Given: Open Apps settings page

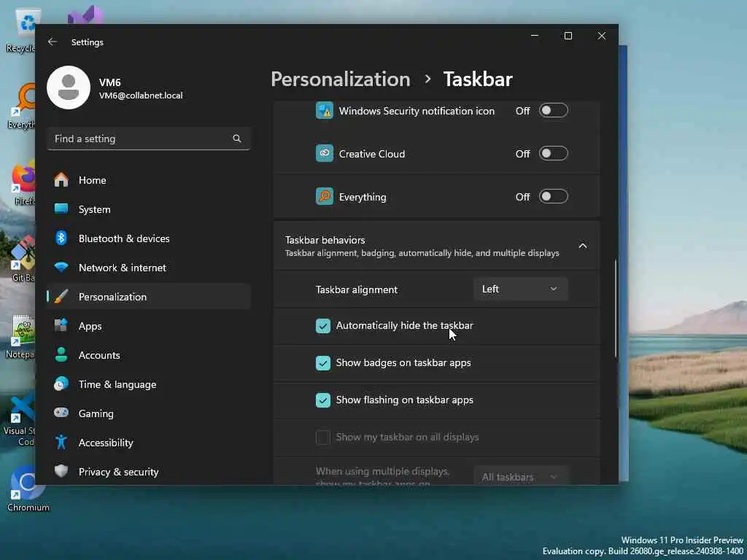Looking at the screenshot, I should pos(149,326).
